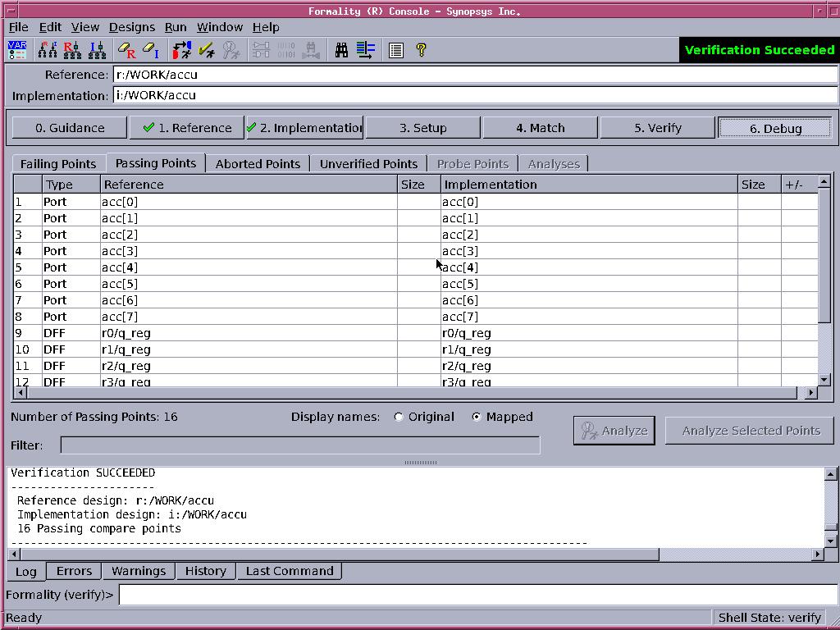
Task: Go to the 3. Setup step
Action: [x=422, y=128]
